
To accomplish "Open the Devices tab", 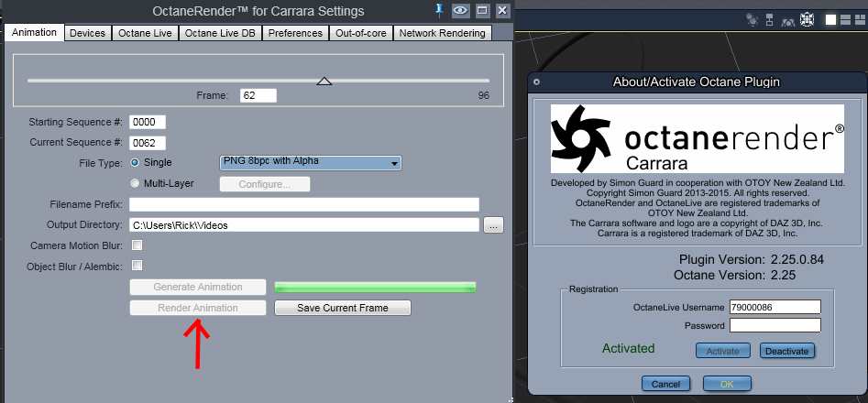I will 87,33.
